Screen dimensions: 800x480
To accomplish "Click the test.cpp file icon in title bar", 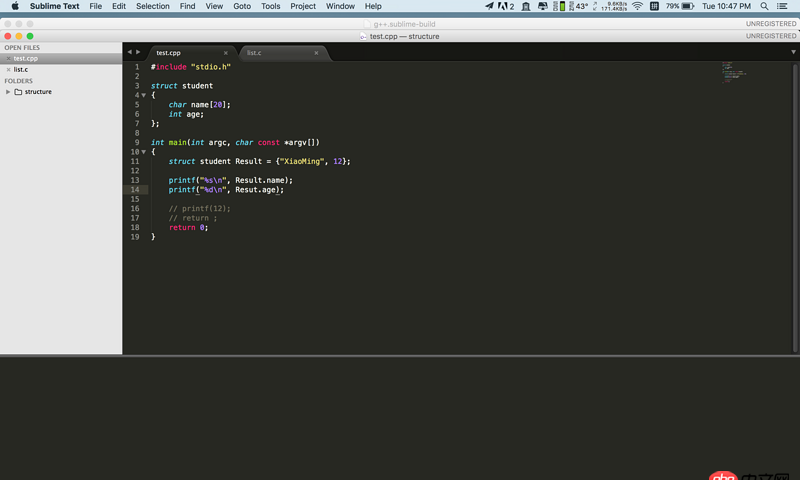I will click(363, 36).
